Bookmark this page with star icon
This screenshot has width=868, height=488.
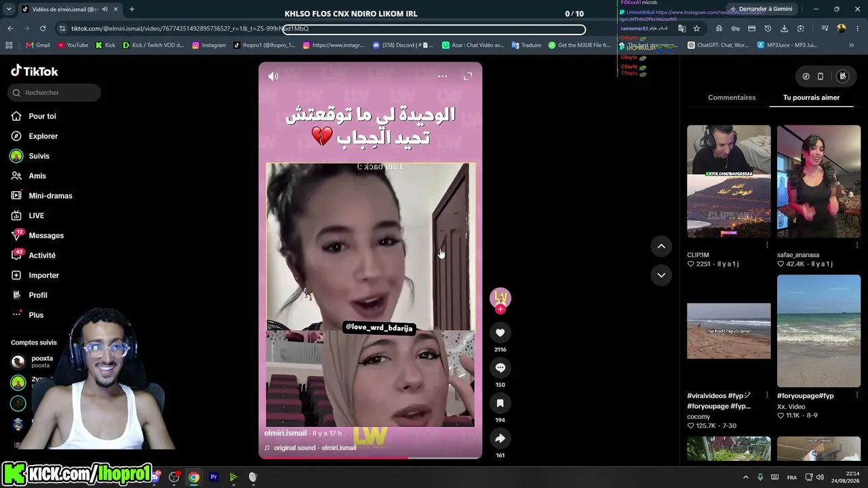pyautogui.click(x=696, y=28)
